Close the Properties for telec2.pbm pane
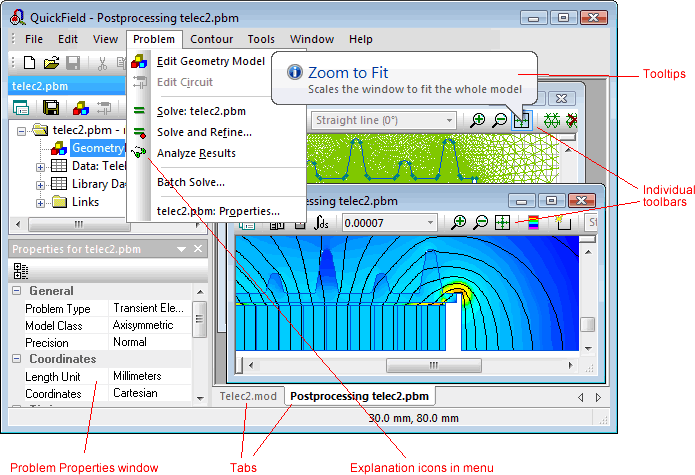This screenshot has height=475, width=695. 198,249
